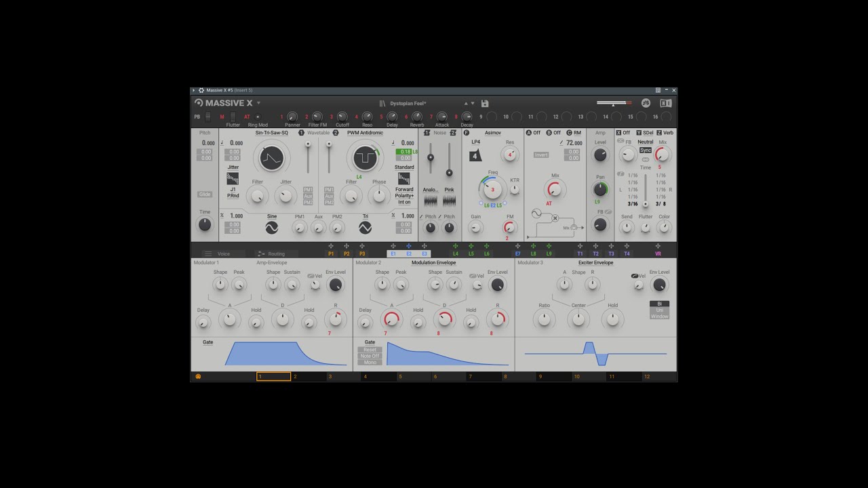
Task: Click the Pink noise waveform thumbnail
Action: (449, 201)
